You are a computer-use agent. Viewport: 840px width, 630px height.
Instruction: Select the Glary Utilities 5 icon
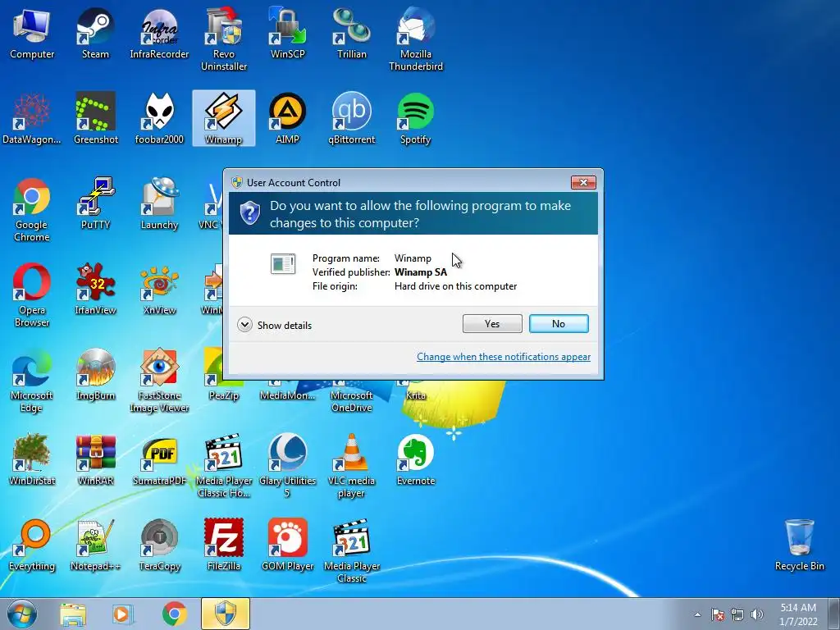pyautogui.click(x=288, y=466)
